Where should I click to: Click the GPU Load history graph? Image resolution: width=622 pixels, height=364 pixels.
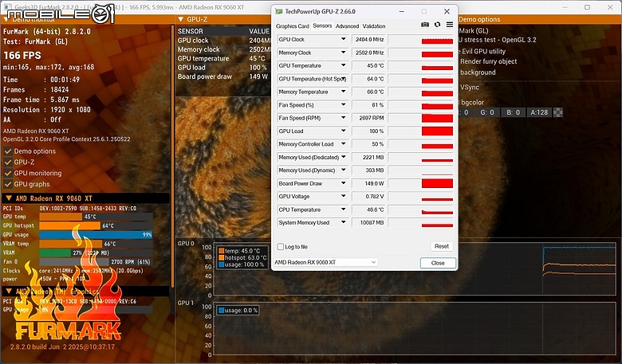pyautogui.click(x=420, y=131)
